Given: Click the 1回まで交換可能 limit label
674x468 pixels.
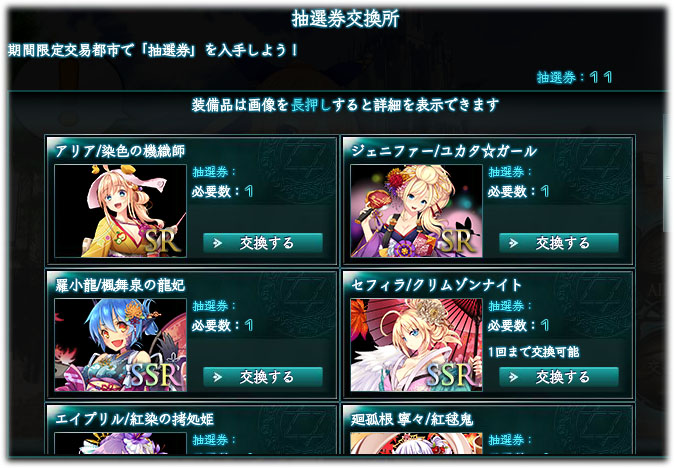Looking at the screenshot, I should [x=533, y=352].
